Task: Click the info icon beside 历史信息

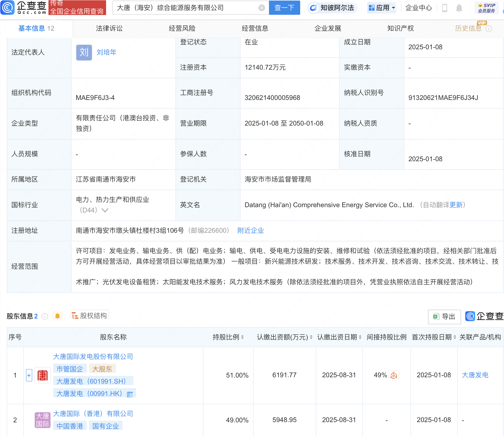Action: (x=489, y=29)
